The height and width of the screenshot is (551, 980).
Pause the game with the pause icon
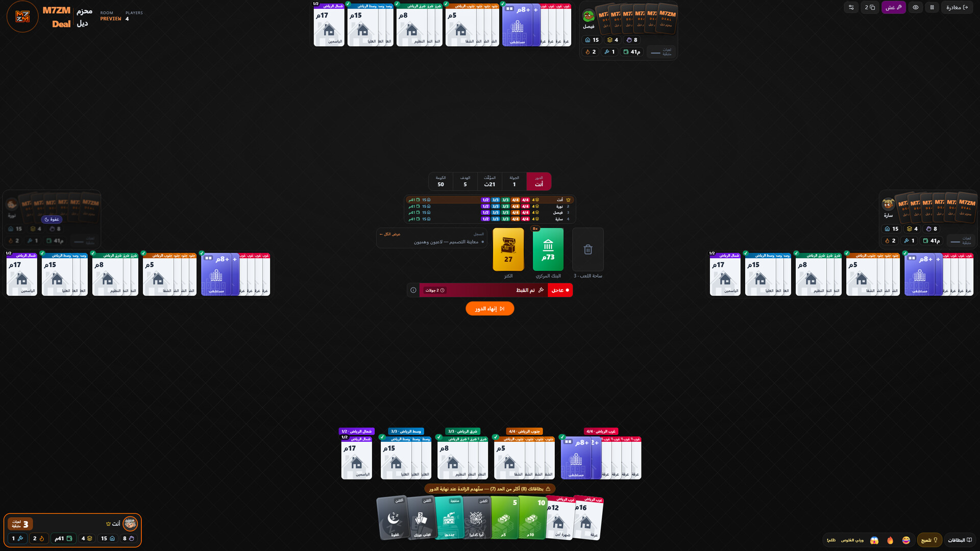point(932,8)
